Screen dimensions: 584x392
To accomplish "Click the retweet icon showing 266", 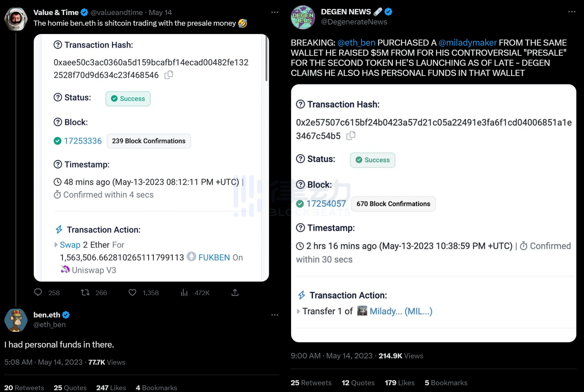I will 85,293.
